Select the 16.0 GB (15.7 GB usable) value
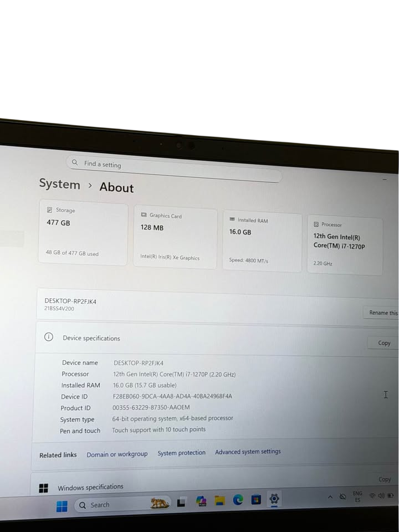The image size is (399, 532). (145, 385)
